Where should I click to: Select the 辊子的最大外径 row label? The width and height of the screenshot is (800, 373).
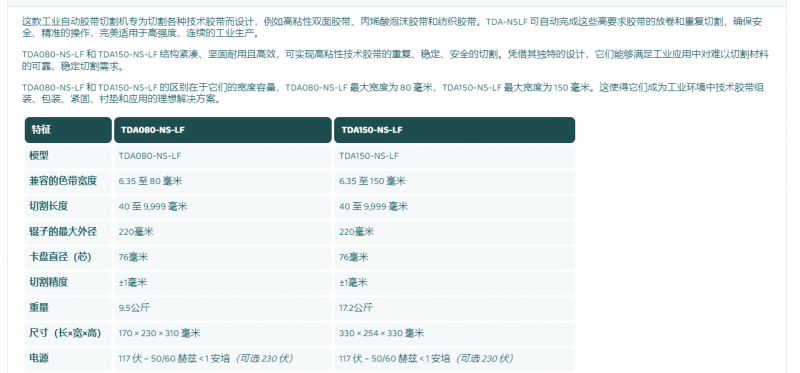tap(68, 232)
